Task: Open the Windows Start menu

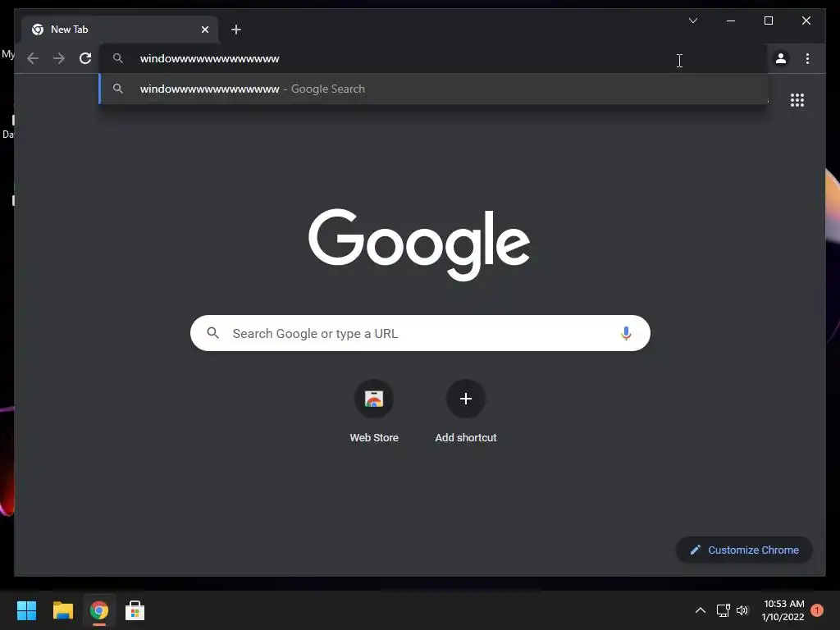Action: coord(26,610)
